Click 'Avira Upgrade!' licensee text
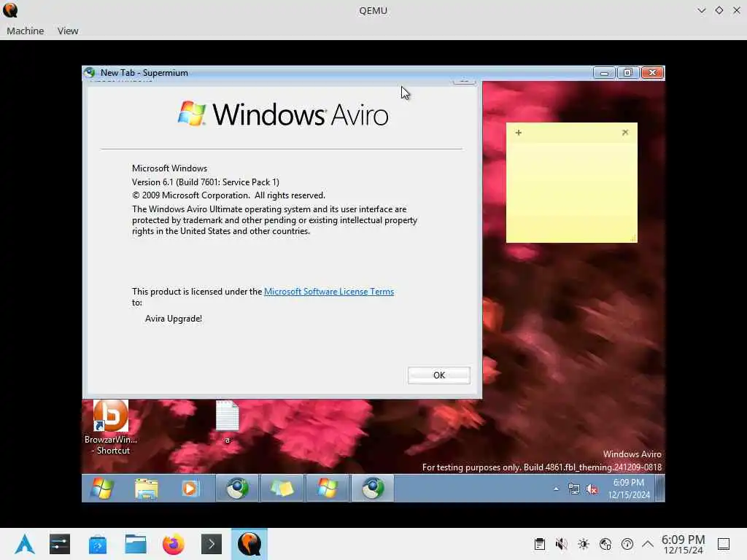This screenshot has width=747, height=560. (174, 319)
